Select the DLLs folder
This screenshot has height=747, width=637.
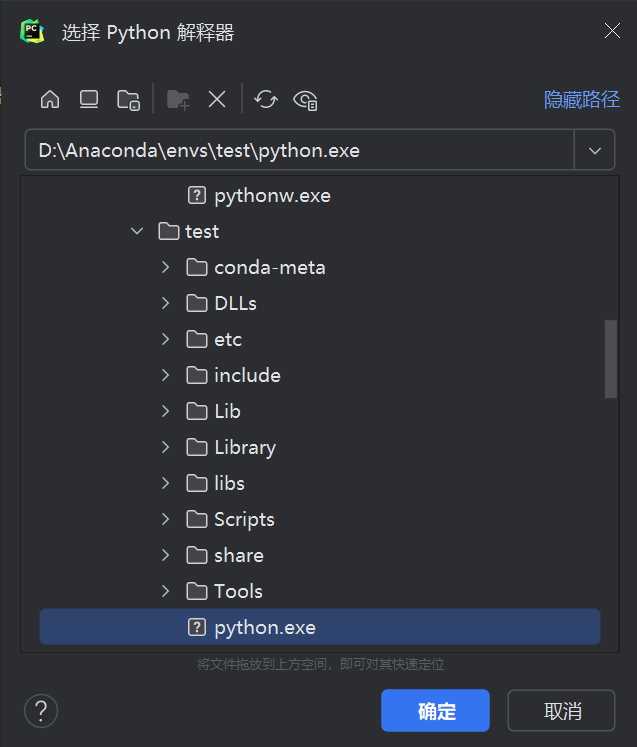(x=235, y=304)
